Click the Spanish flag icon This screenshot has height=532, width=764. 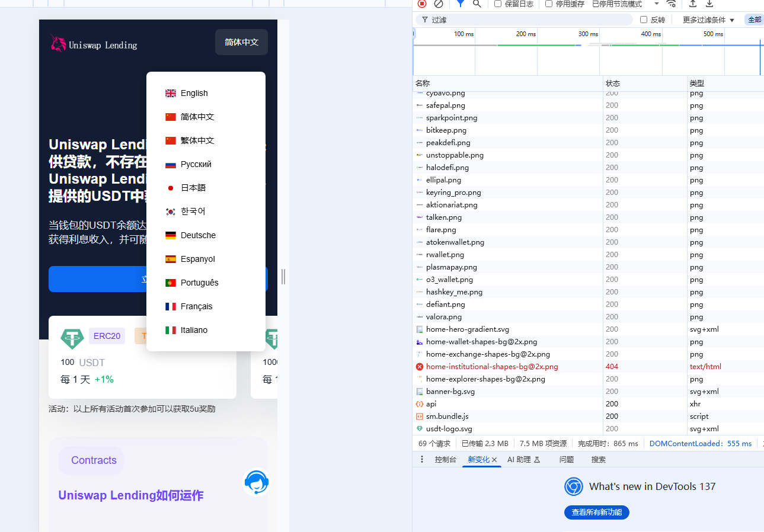[171, 259]
